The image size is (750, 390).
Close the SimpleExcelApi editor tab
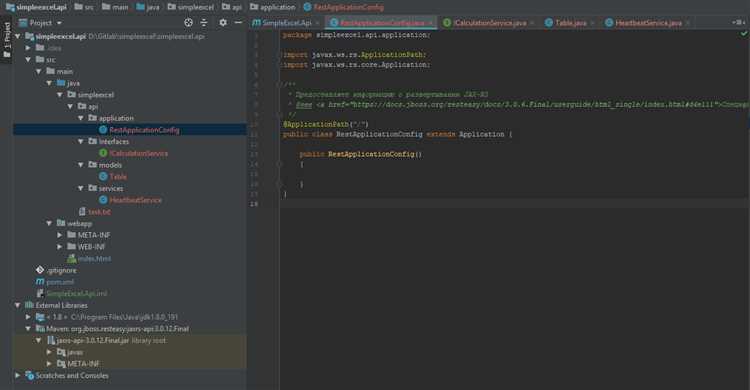318,23
